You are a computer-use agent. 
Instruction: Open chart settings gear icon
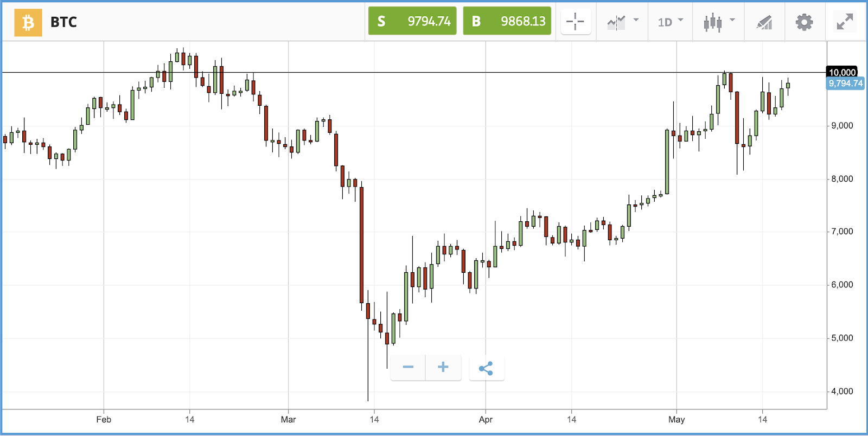[x=804, y=22]
